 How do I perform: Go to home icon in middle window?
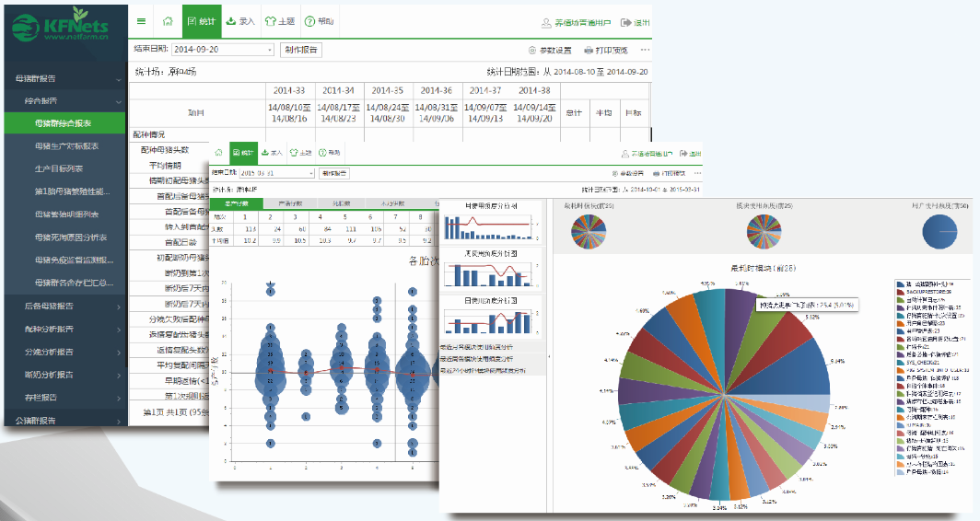(218, 153)
